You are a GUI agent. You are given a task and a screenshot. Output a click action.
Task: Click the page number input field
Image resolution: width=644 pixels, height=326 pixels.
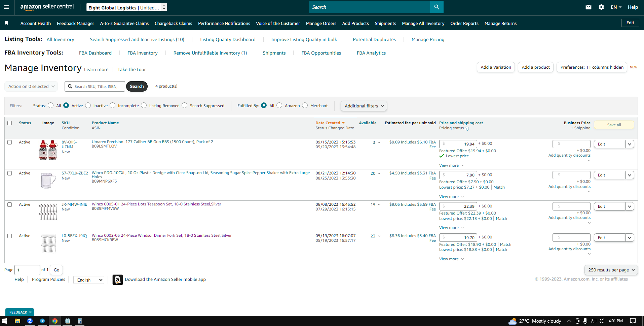pos(28,270)
